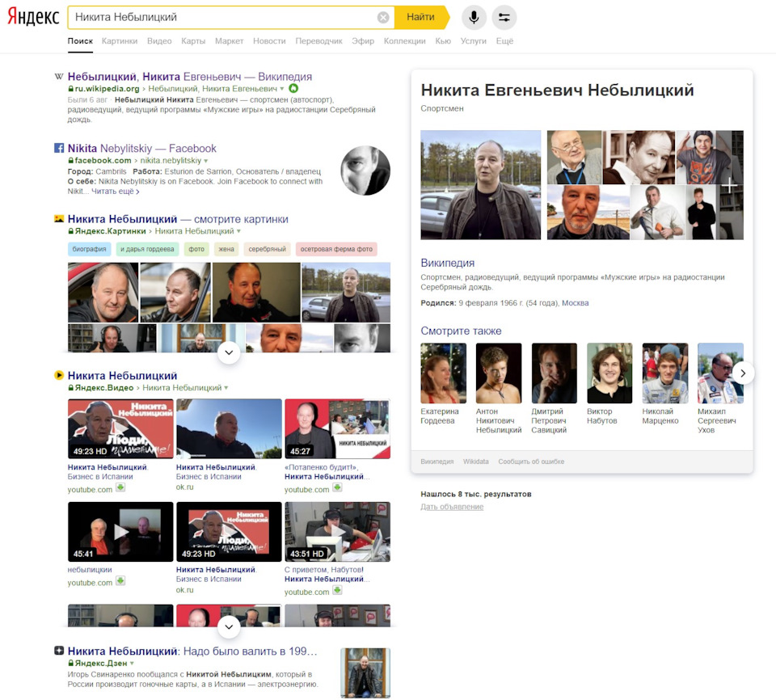The width and height of the screenshot is (776, 700).
Task: Expand the image results with chevron
Action: [228, 352]
